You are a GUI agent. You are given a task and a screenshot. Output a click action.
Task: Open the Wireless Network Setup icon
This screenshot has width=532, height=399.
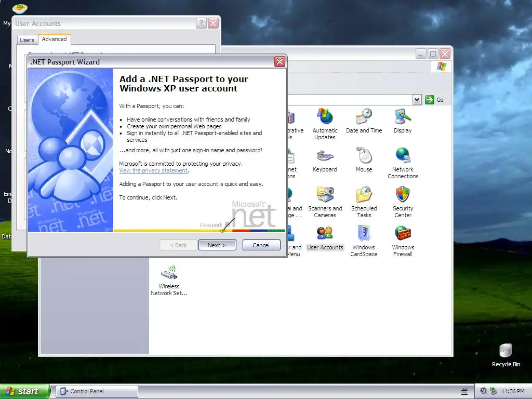coord(169,280)
